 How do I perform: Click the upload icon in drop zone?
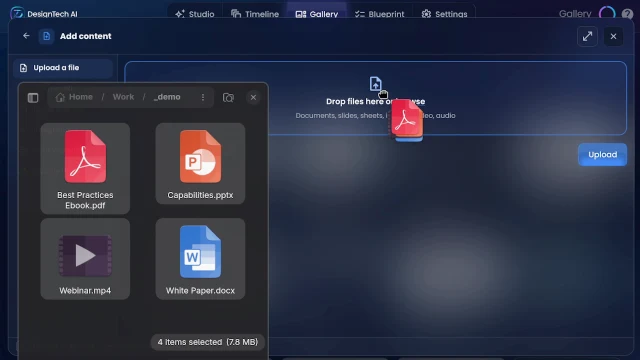coord(375,84)
